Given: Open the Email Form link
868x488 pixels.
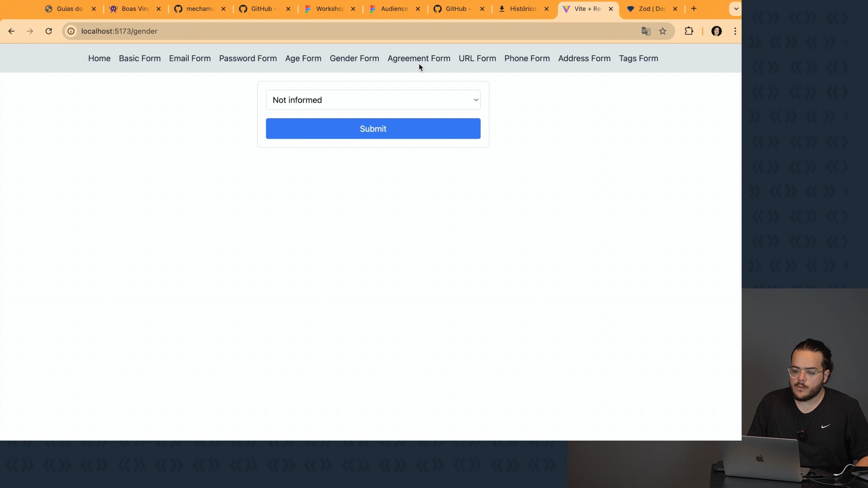Looking at the screenshot, I should (x=190, y=58).
